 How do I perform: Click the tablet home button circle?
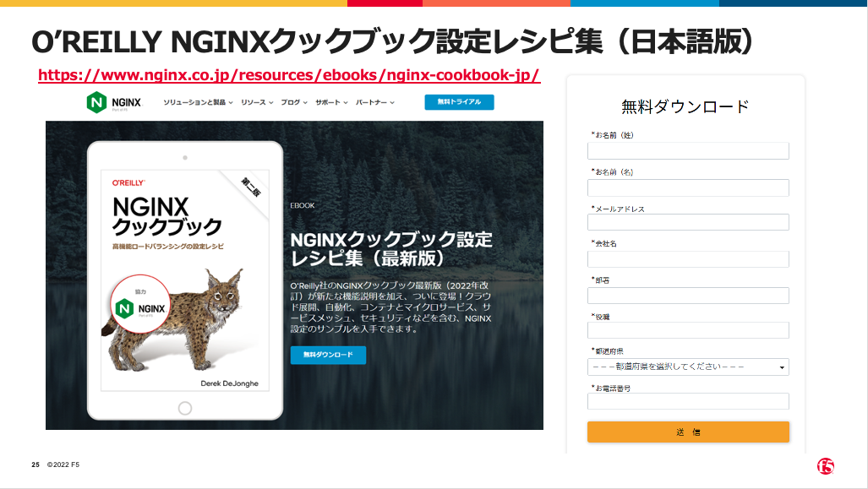click(x=185, y=408)
